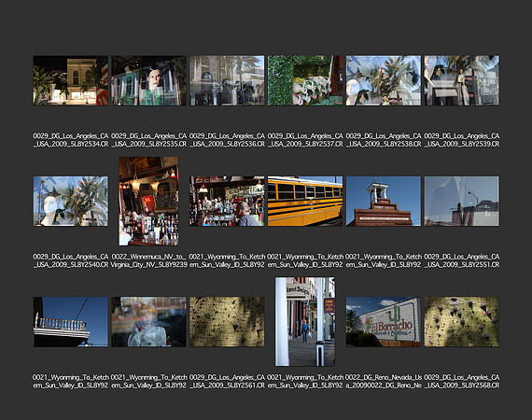Open yellow wall ice cream cones thumbnail 5L8Y2568
The height and width of the screenshot is (420, 532).
461,322
